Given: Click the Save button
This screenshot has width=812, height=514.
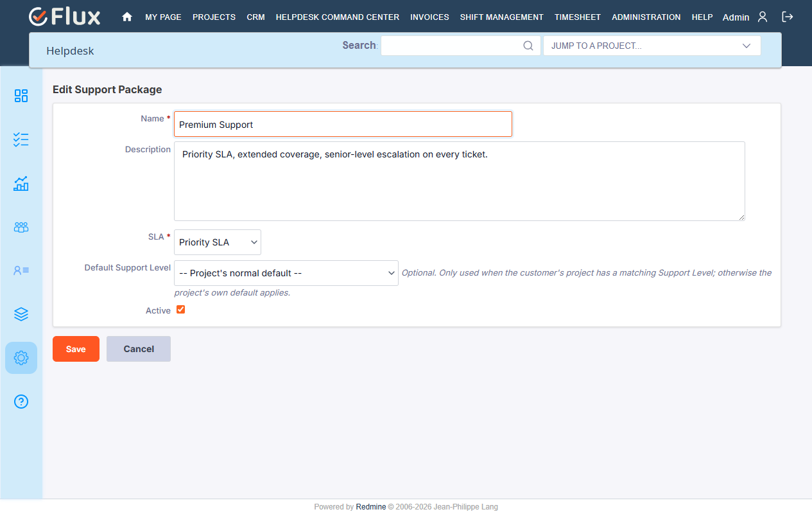Looking at the screenshot, I should (x=76, y=349).
